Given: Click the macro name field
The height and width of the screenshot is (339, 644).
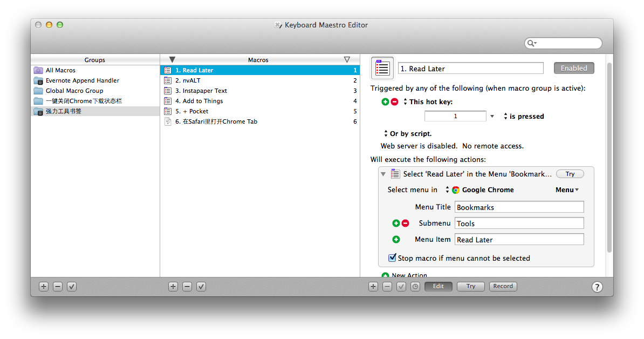Looking at the screenshot, I should (x=471, y=68).
